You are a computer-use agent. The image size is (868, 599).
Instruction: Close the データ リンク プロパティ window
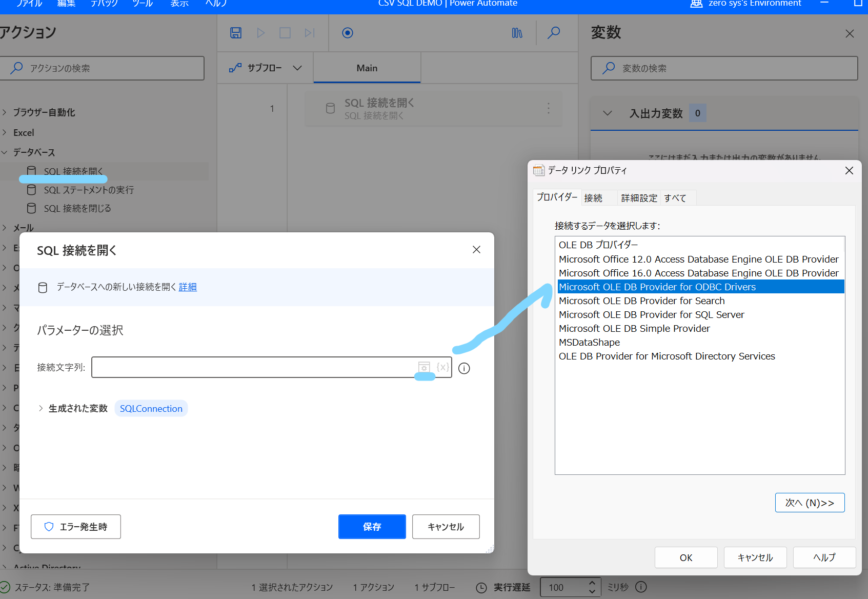[x=849, y=170]
